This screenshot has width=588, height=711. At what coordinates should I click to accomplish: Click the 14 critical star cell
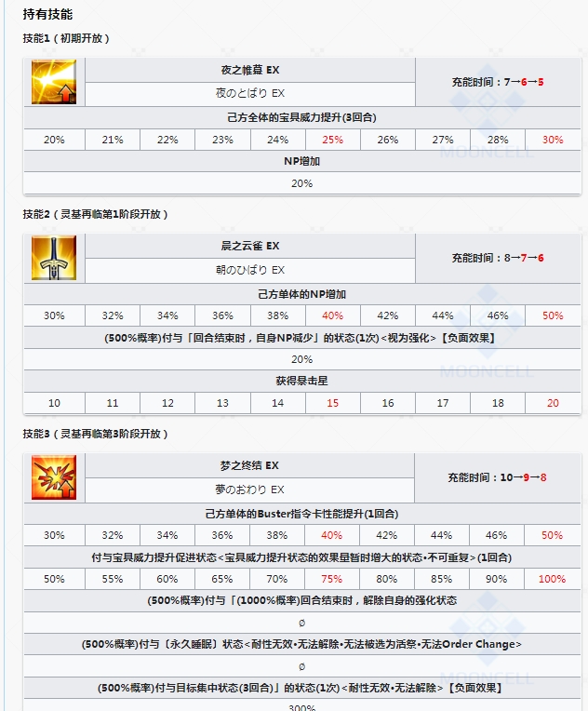278,403
